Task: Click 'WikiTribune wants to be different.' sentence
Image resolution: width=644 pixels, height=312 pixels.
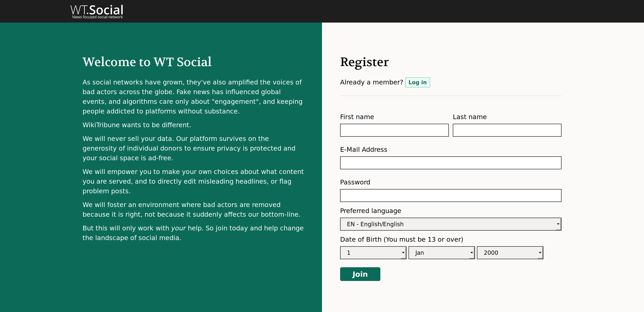Action: pyautogui.click(x=137, y=125)
